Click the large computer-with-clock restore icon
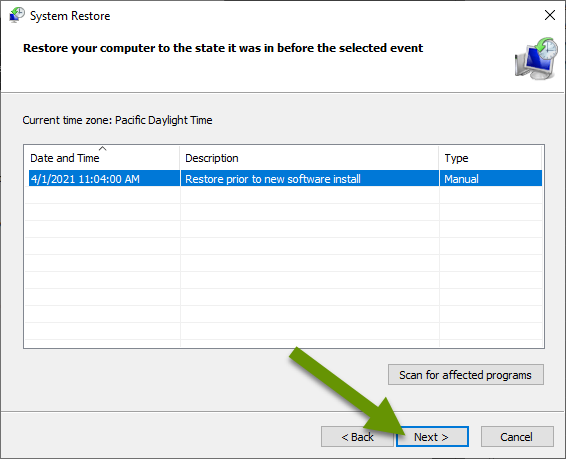Image resolution: width=566 pixels, height=459 pixels. (x=536, y=58)
